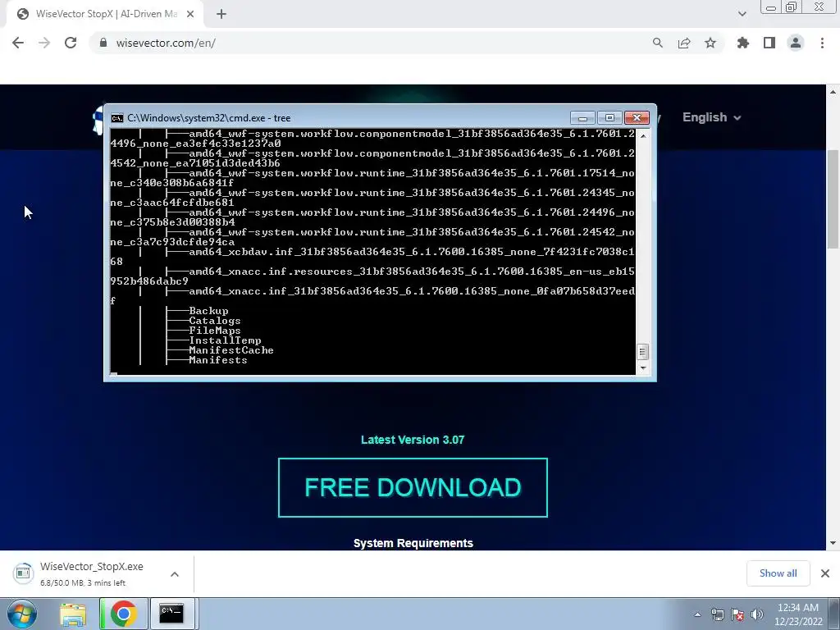Close the downloads bar
The height and width of the screenshot is (630, 840).
point(825,573)
